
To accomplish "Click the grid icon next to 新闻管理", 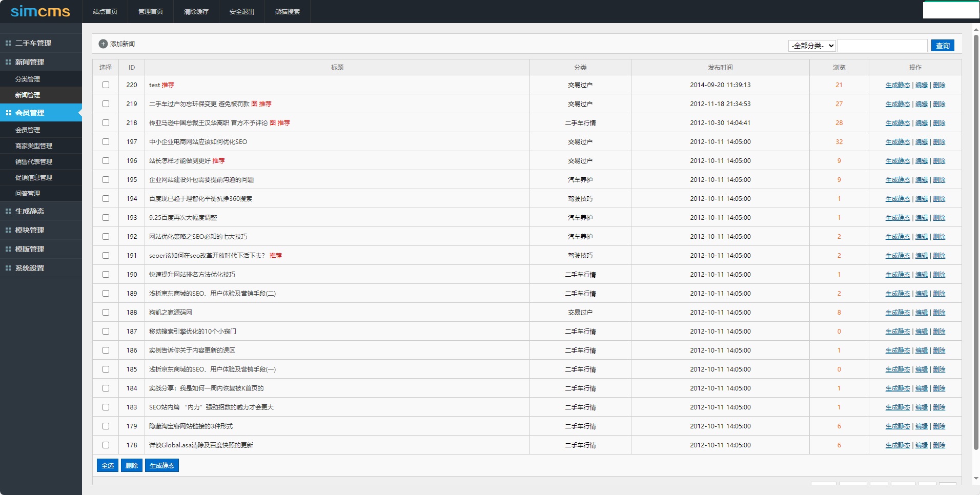I will 8,62.
